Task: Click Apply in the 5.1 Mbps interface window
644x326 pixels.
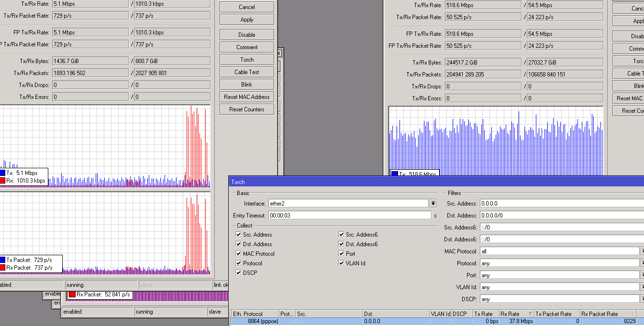Action: coord(247,20)
